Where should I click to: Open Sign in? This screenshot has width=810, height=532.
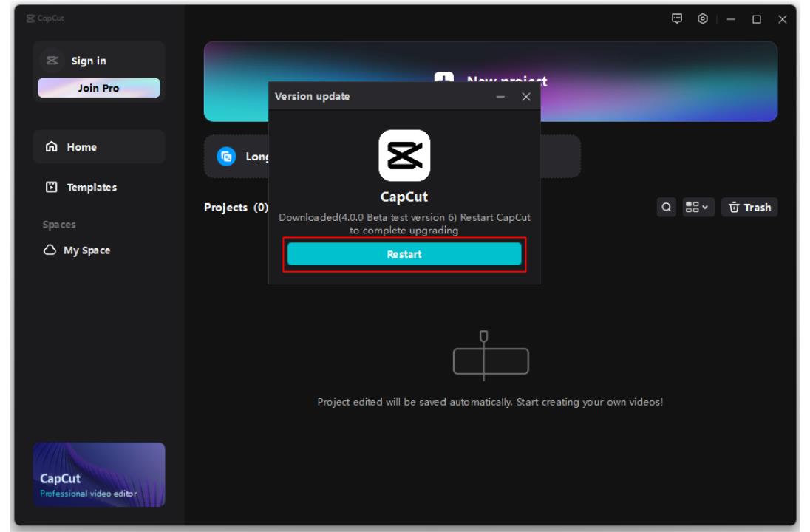(89, 61)
